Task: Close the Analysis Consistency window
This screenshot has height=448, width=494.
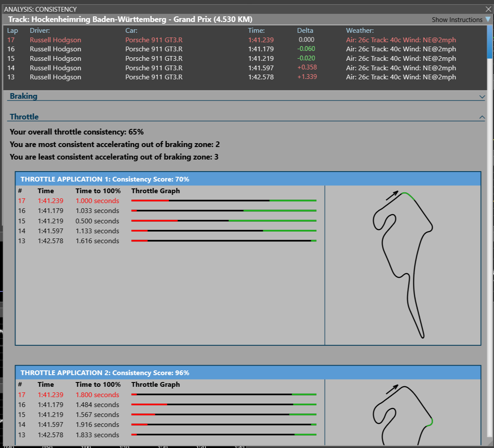Action: coord(488,9)
